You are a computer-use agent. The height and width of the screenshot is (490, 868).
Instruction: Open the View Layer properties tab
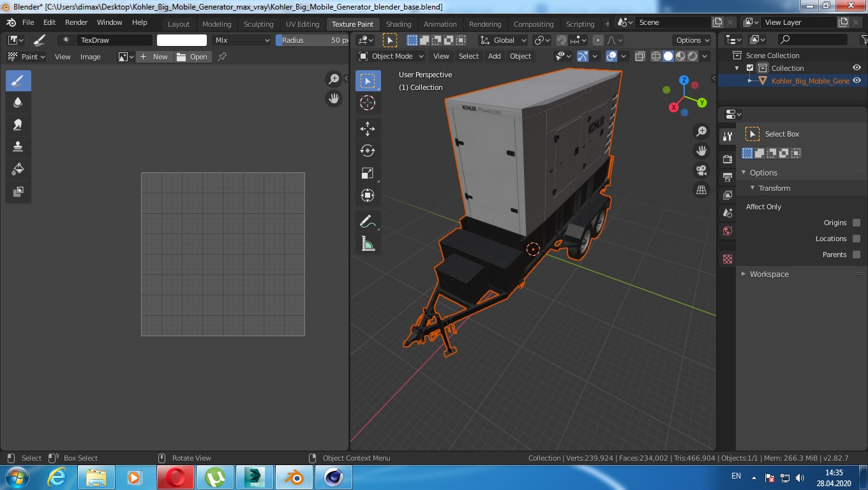[727, 195]
